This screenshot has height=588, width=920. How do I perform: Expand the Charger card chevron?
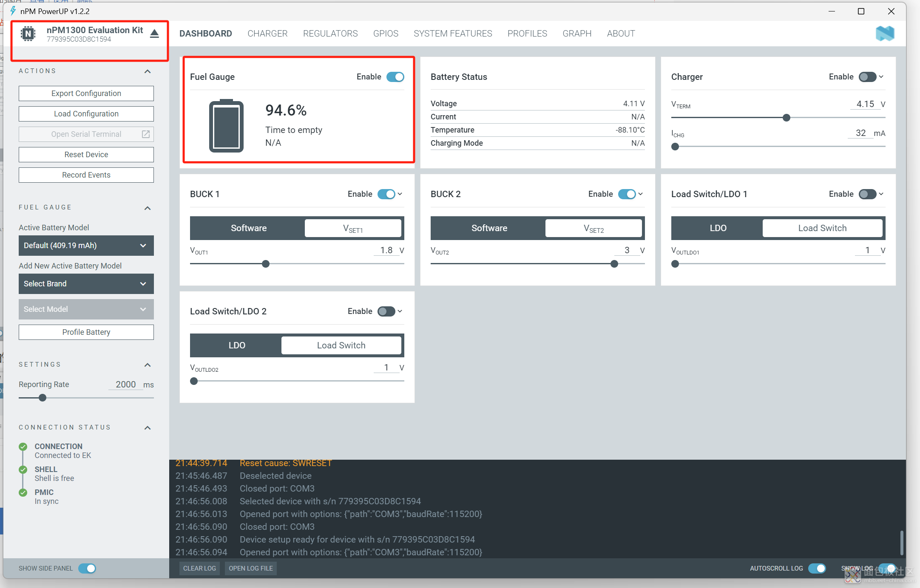(881, 77)
